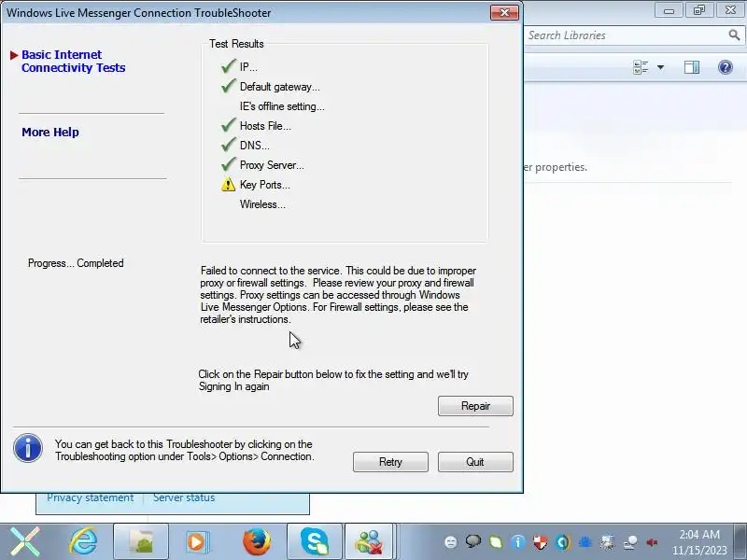
Task: Open the Libraries view options dropdown arrow
Action: pyautogui.click(x=660, y=67)
